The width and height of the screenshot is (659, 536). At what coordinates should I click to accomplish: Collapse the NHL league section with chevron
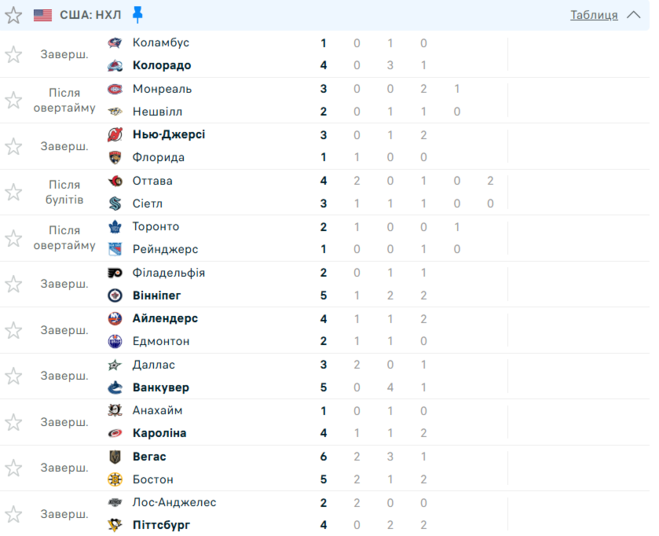click(x=633, y=15)
